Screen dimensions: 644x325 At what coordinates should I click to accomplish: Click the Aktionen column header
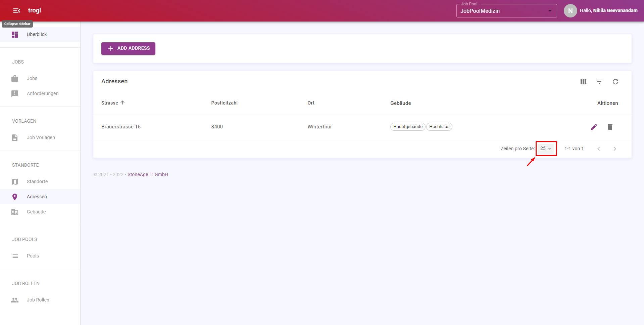pos(607,103)
